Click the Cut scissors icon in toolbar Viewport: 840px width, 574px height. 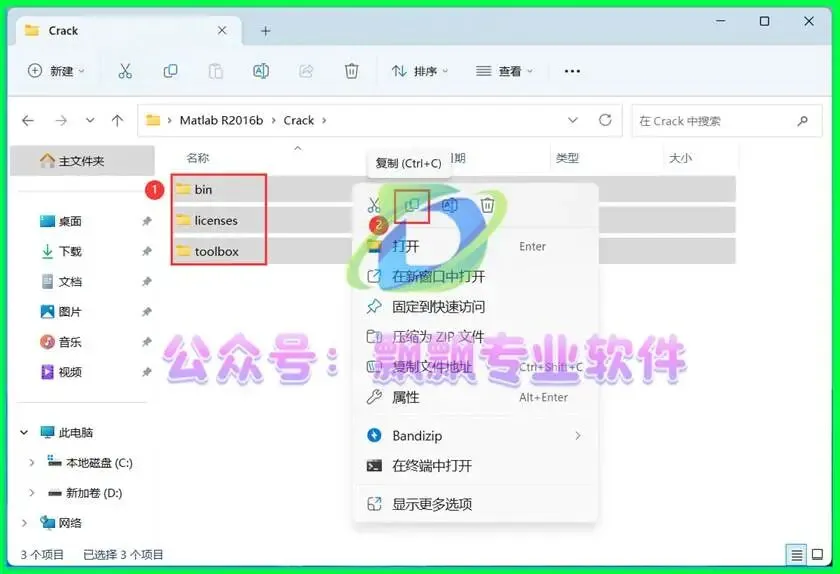click(125, 71)
